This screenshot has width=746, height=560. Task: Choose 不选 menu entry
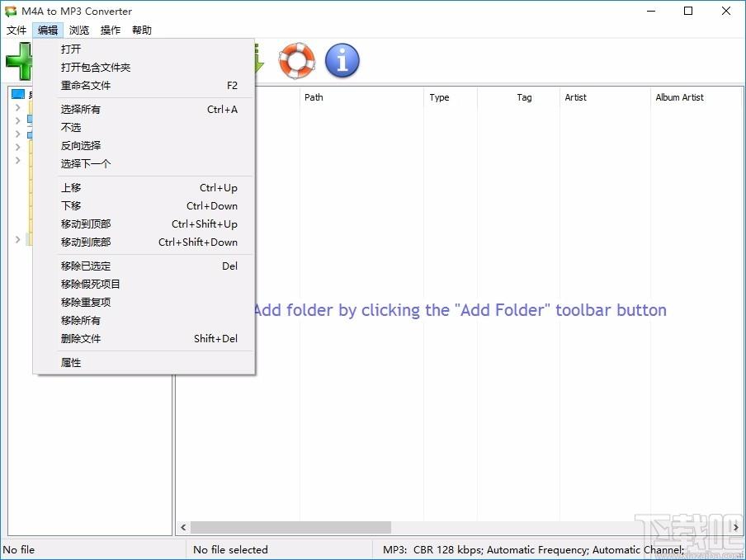(x=144, y=127)
